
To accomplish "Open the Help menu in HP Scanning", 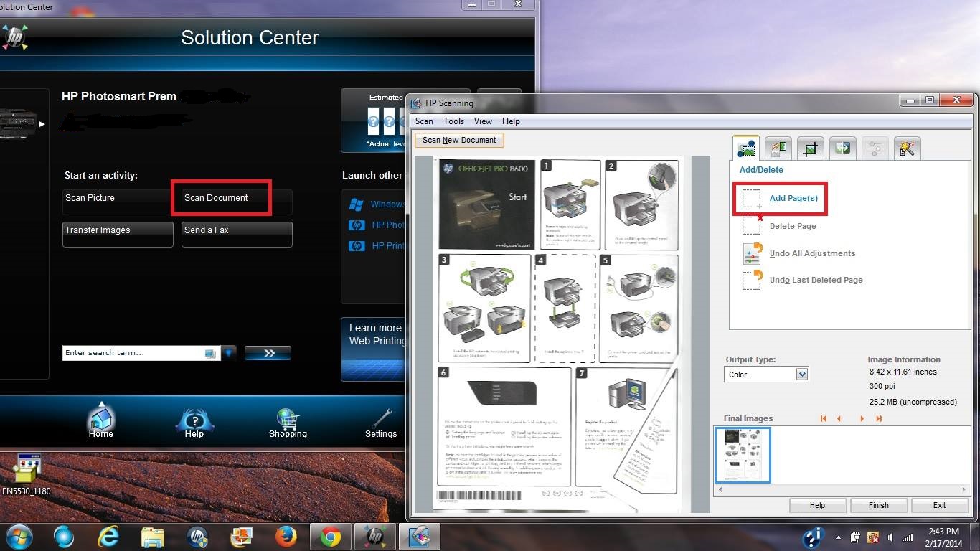I will pos(511,121).
